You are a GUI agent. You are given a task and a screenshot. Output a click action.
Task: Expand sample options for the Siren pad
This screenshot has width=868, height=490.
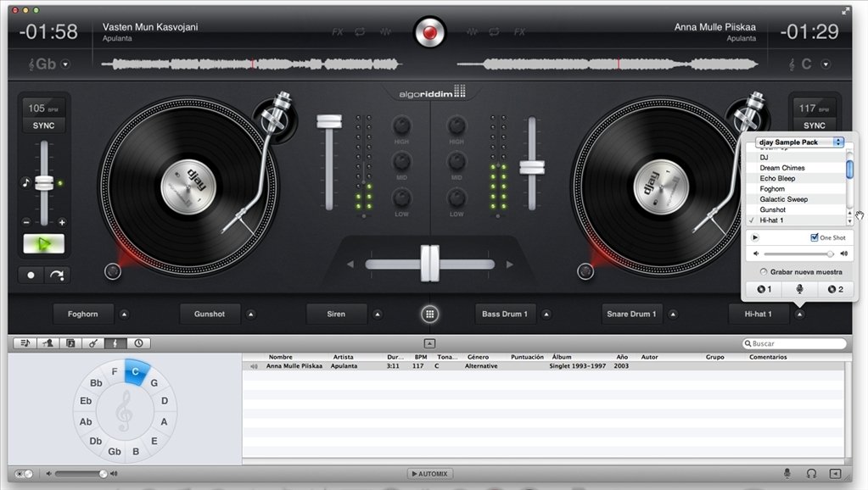click(378, 315)
